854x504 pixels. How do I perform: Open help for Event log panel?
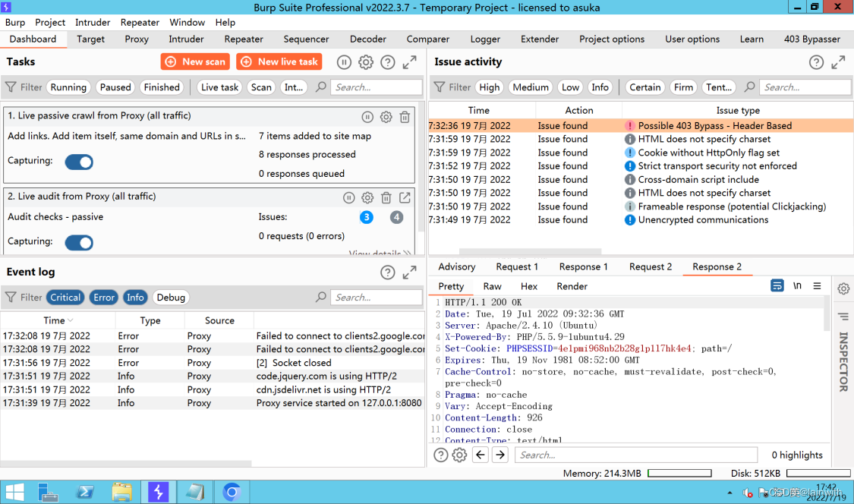pyautogui.click(x=388, y=272)
